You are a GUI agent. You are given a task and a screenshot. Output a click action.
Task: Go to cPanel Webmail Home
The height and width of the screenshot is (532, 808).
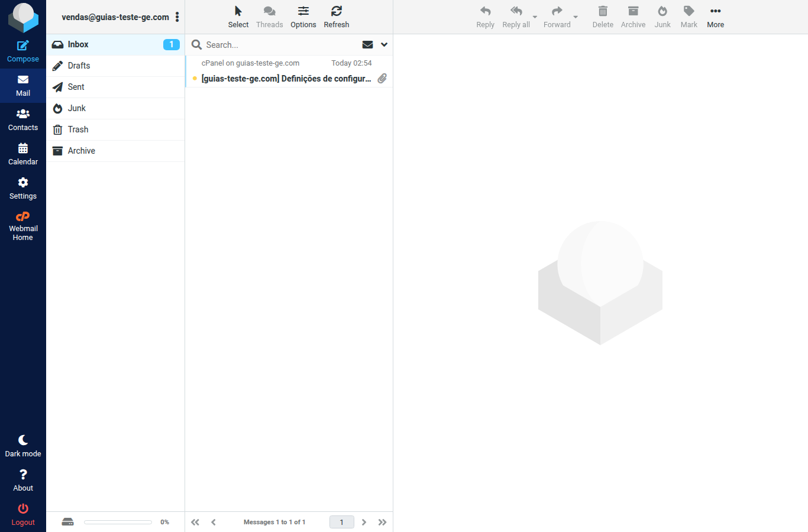click(x=23, y=226)
